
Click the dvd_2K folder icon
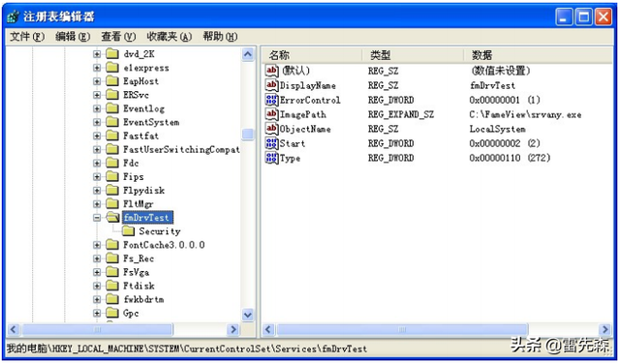(x=112, y=54)
